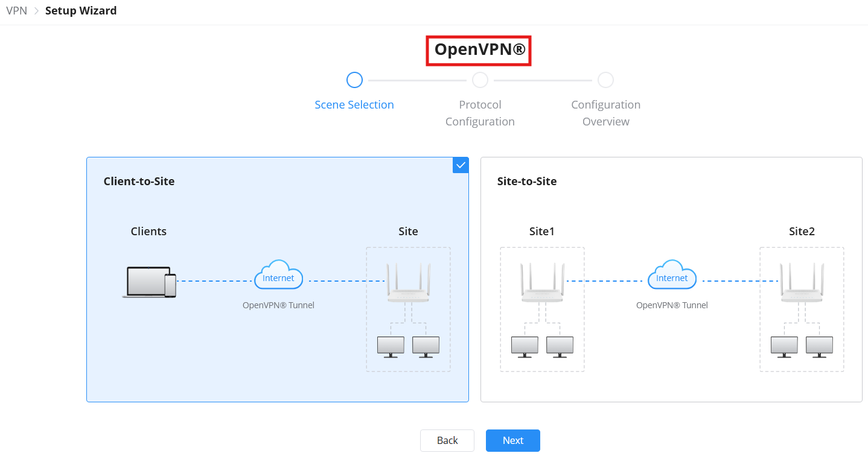Click the Site1 router icon
This screenshot has width=868, height=456.
(x=542, y=282)
